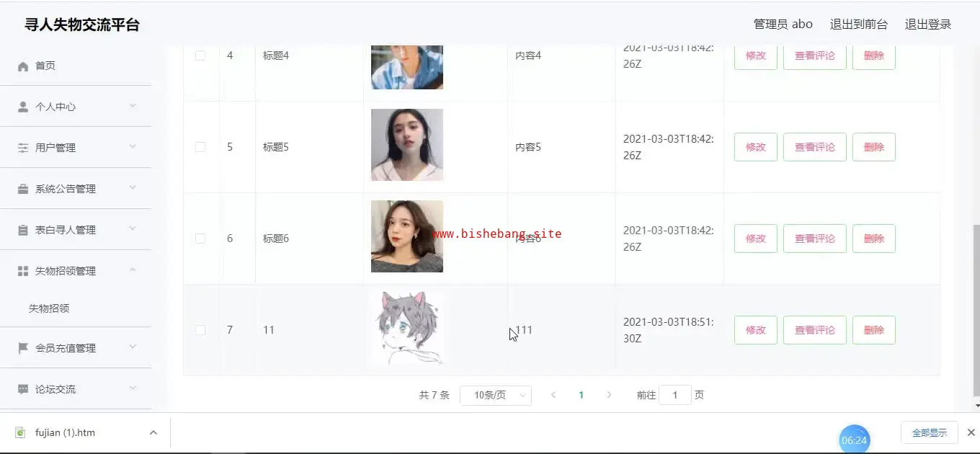This screenshot has height=454, width=980.
Task: Check the checkbox for row 5
Action: point(200,147)
